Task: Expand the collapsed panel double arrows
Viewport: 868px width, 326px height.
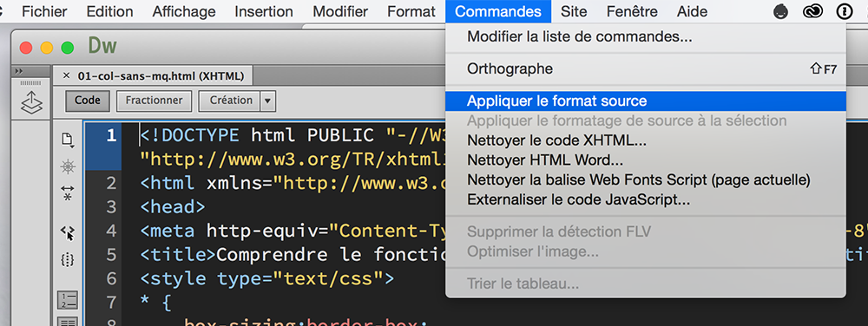Action: click(18, 71)
